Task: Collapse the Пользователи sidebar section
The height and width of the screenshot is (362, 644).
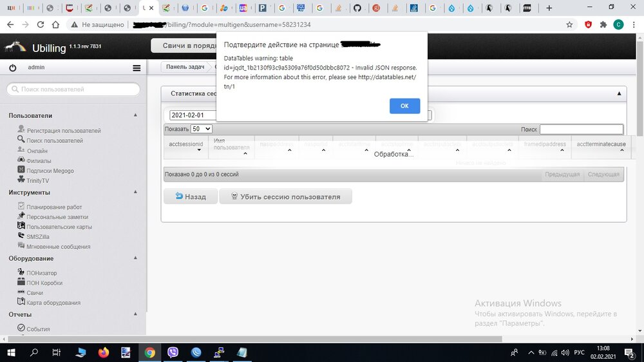Action: pyautogui.click(x=135, y=115)
